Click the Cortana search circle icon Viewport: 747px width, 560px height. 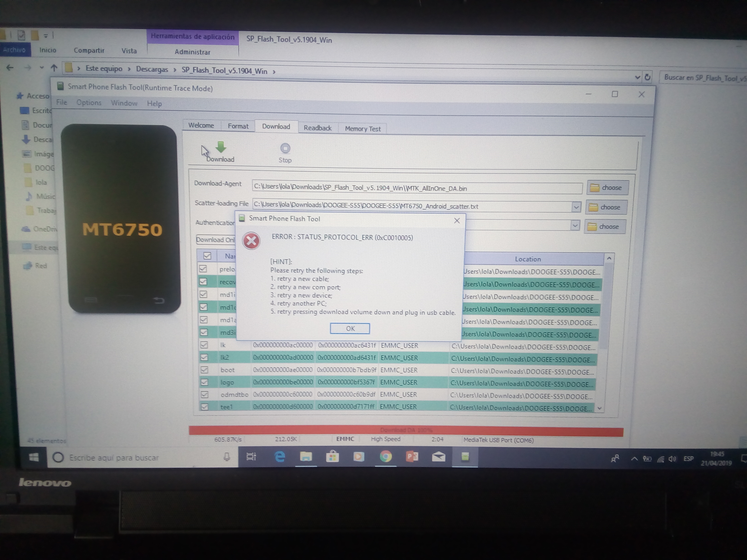58,457
